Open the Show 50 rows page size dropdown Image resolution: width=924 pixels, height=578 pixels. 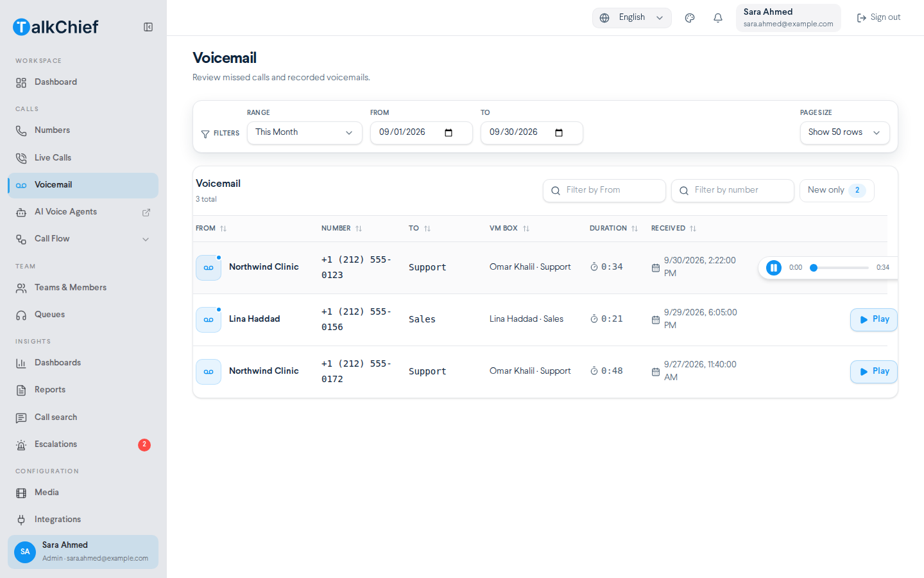coord(844,133)
